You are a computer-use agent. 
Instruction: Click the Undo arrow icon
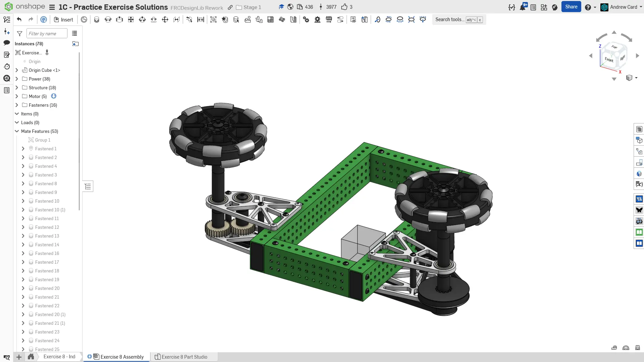pyautogui.click(x=19, y=19)
